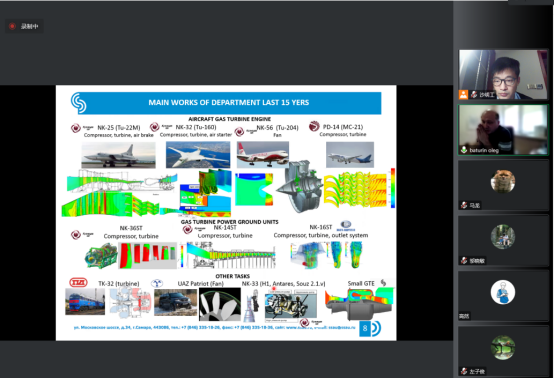The image size is (554, 378).
Task: Click the Tu-160 aircraft photo on slide
Action: pyautogui.click(x=198, y=155)
